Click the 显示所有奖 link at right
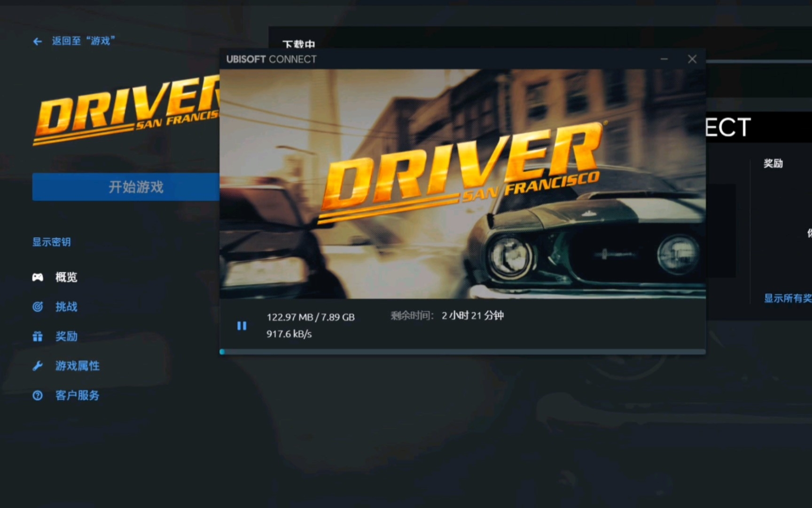 click(788, 298)
